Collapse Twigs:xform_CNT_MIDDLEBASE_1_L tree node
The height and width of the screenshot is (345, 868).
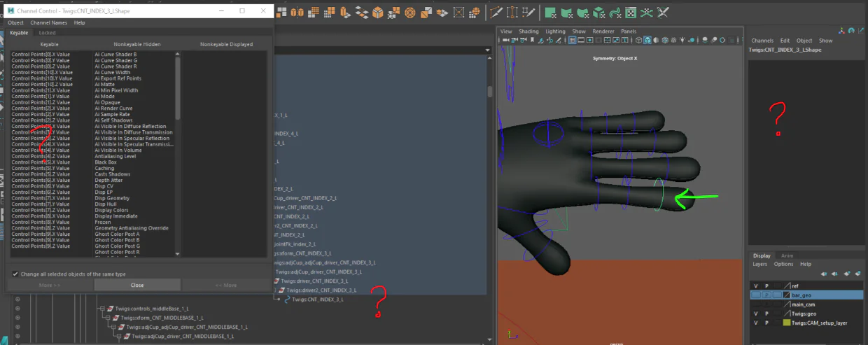click(108, 318)
